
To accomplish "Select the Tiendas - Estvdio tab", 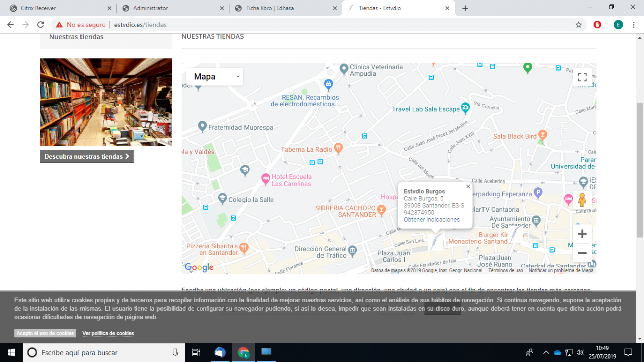I will [x=397, y=8].
